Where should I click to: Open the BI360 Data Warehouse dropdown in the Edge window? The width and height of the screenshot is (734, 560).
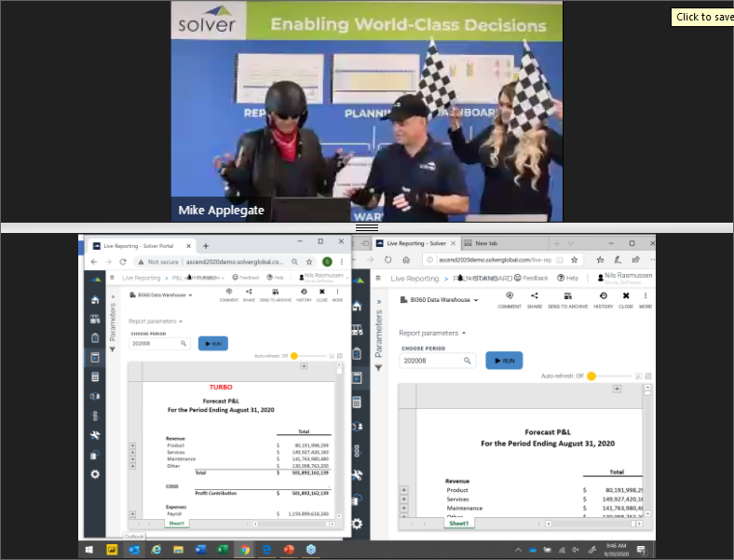point(439,300)
